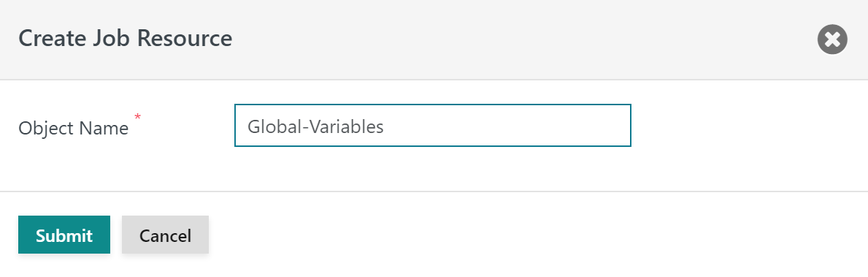The height and width of the screenshot is (277, 868).
Task: Click the red required asterisk
Action: [138, 117]
